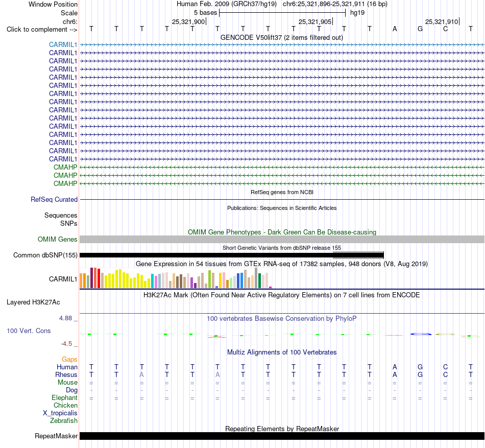Click the Human species label
485x448 pixels.
tap(67, 367)
